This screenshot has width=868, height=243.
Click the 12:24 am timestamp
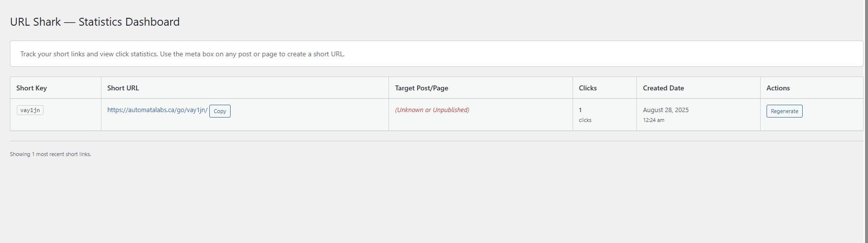(654, 120)
